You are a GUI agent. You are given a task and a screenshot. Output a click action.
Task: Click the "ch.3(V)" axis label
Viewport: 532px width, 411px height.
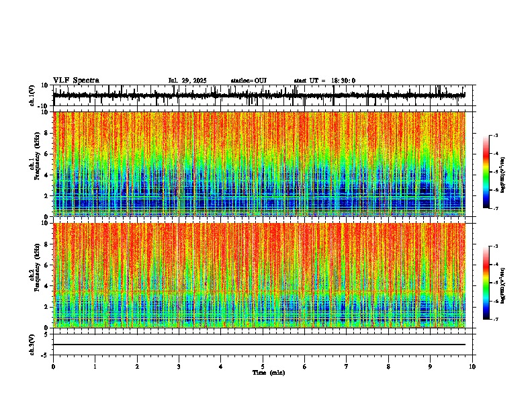(32, 345)
